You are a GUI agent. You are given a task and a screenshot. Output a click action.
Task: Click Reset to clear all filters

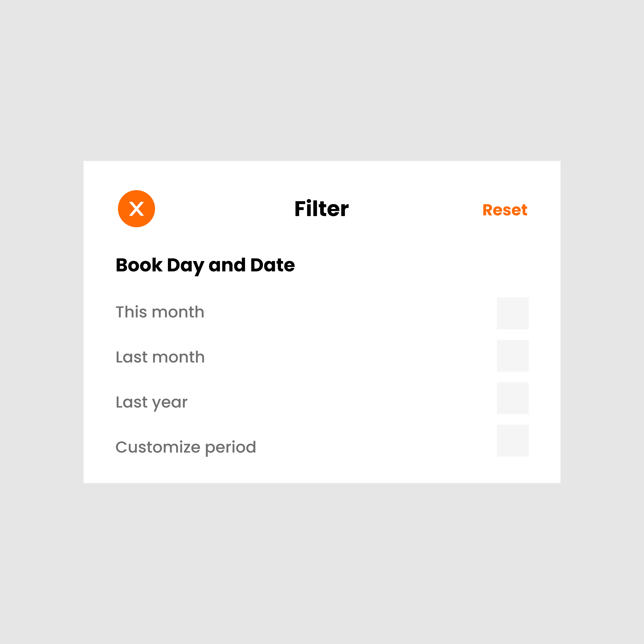(504, 210)
